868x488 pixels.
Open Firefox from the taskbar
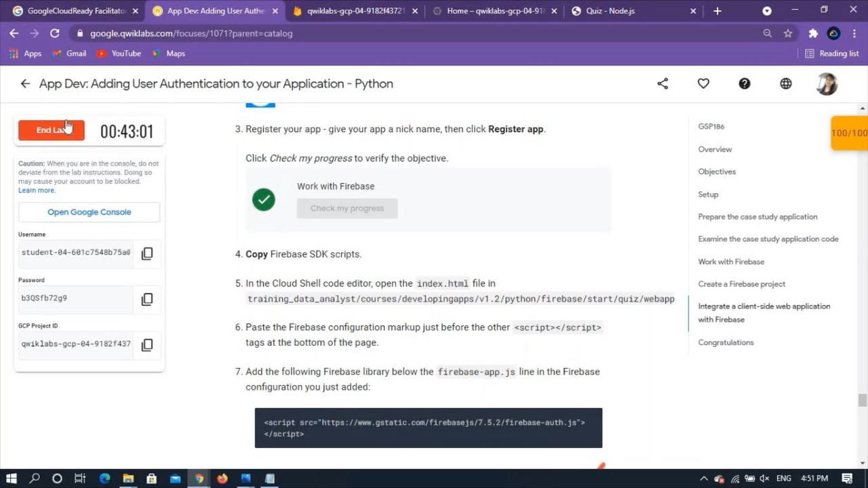click(222, 479)
